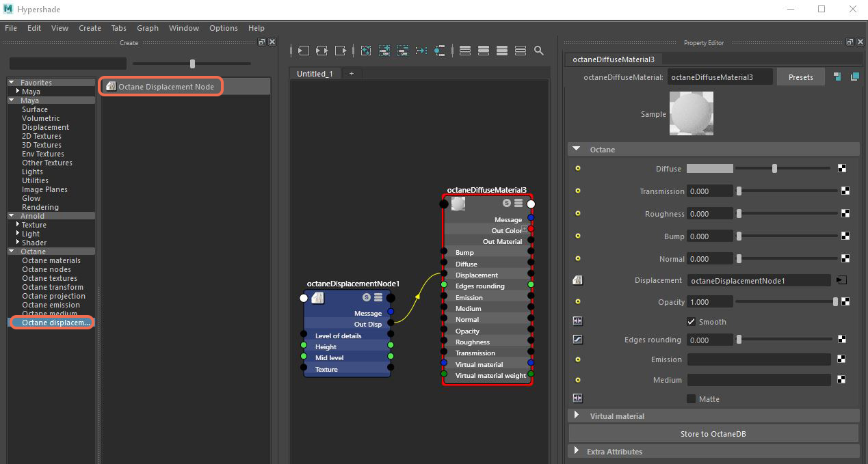Switch to the Untitled_1 graph tab
The height and width of the screenshot is (464, 868).
[315, 73]
